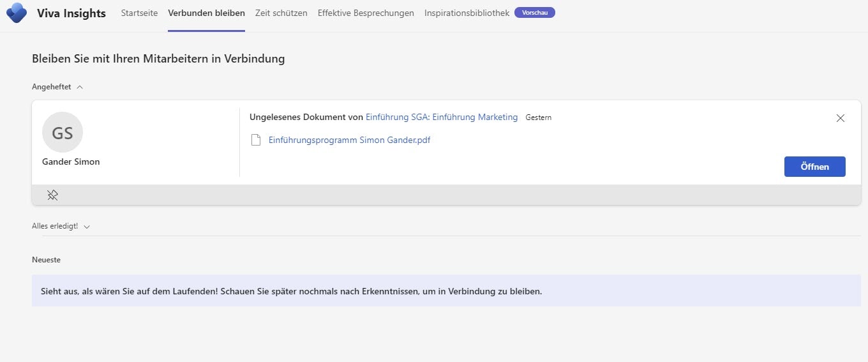Click the Neueste section heading

coord(46,260)
